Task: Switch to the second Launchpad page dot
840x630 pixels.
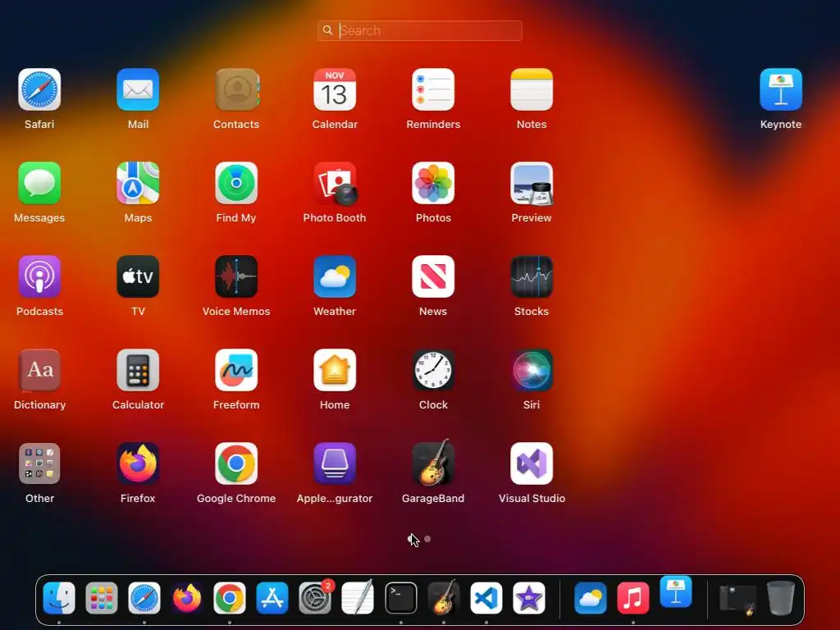Action: pos(427,539)
